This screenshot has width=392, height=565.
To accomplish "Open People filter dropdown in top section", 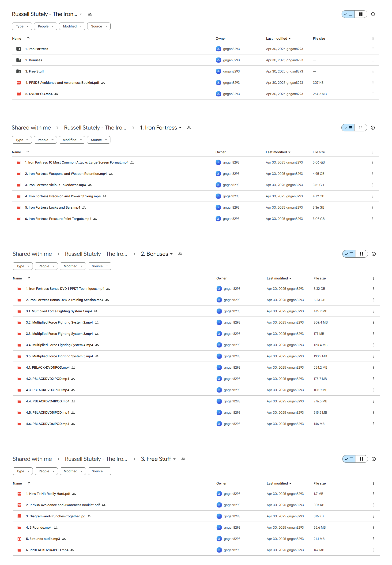I will click(x=46, y=26).
